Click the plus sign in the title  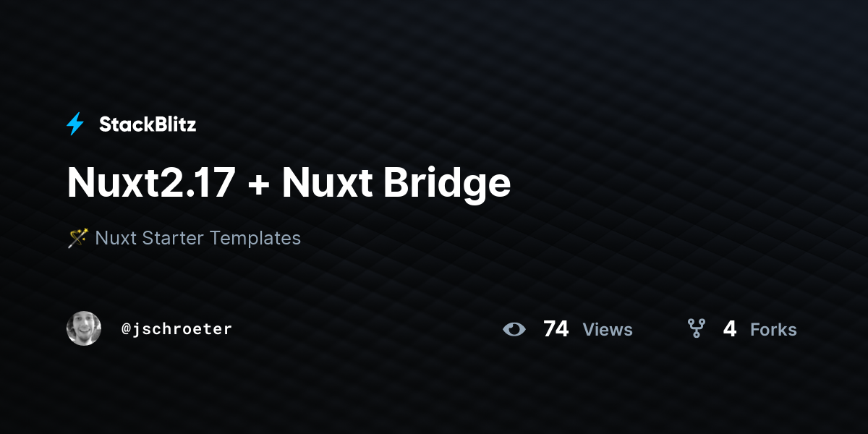click(259, 185)
